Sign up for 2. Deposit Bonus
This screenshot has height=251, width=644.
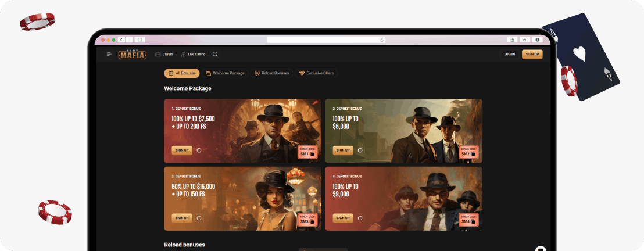click(343, 150)
